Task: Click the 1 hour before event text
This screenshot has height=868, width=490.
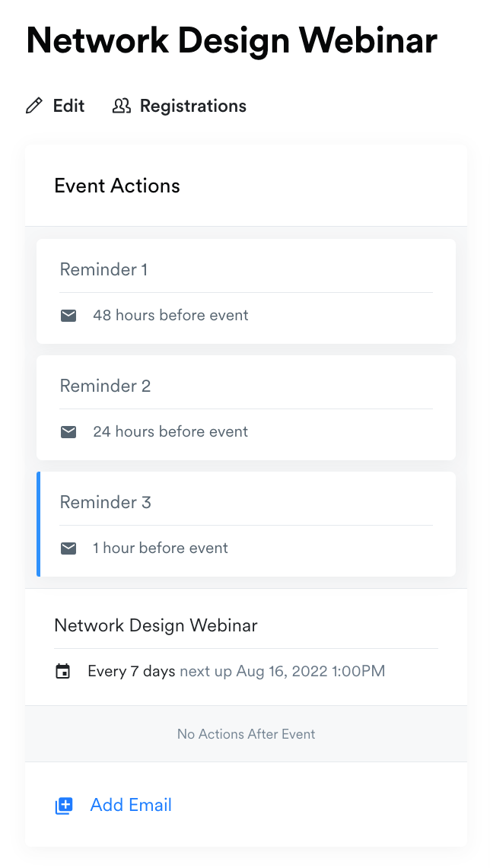Action: click(x=161, y=548)
